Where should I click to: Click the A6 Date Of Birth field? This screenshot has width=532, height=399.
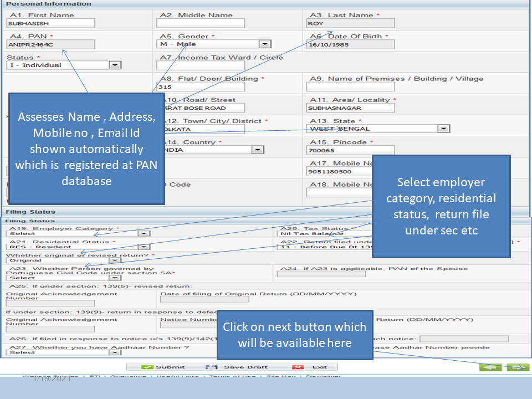coord(350,44)
